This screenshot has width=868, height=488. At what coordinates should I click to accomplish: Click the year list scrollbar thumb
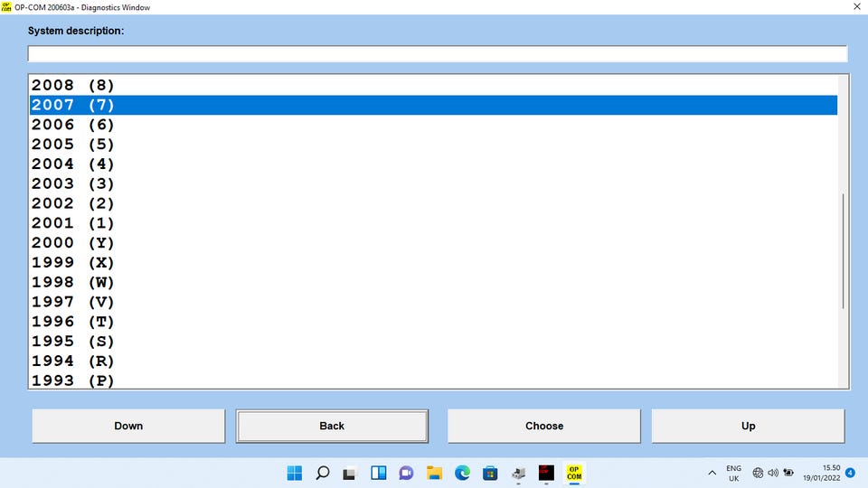click(x=843, y=250)
